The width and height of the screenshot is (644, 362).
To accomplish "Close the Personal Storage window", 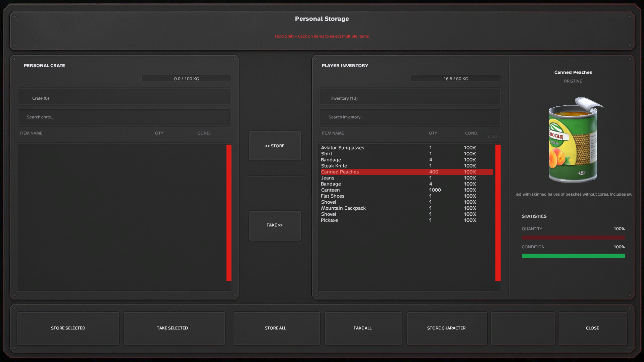I will click(593, 328).
